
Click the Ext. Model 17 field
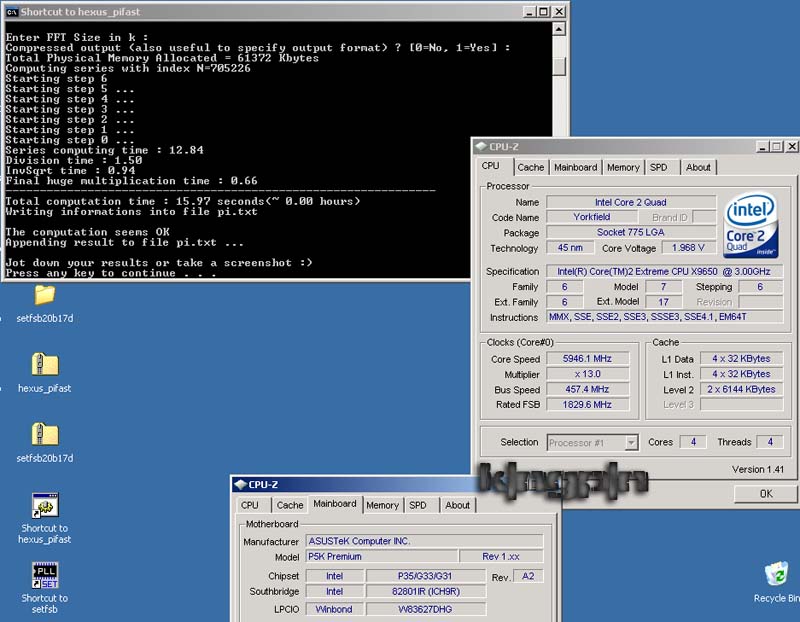(x=663, y=302)
